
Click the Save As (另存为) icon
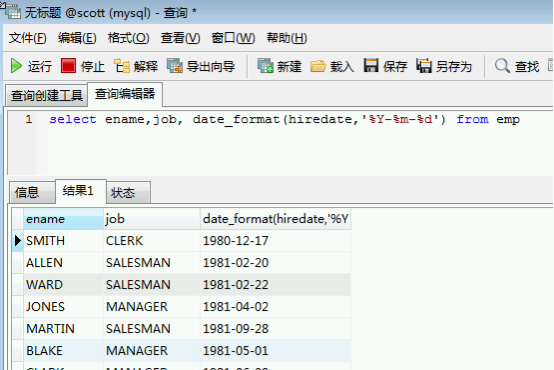click(x=424, y=66)
